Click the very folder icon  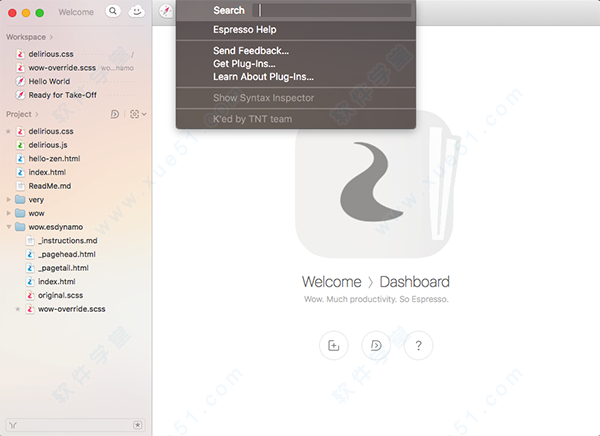click(20, 199)
